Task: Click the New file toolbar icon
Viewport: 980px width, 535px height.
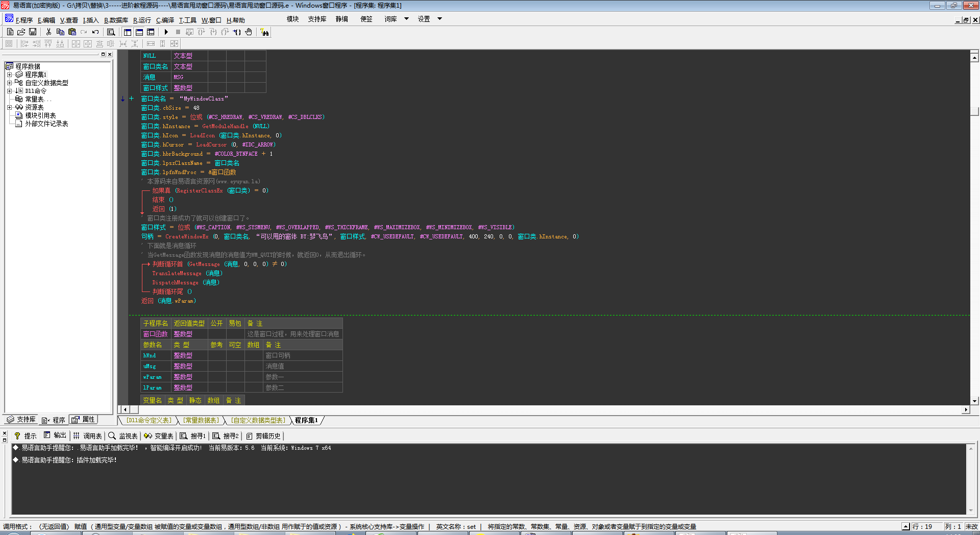Action: (x=10, y=32)
